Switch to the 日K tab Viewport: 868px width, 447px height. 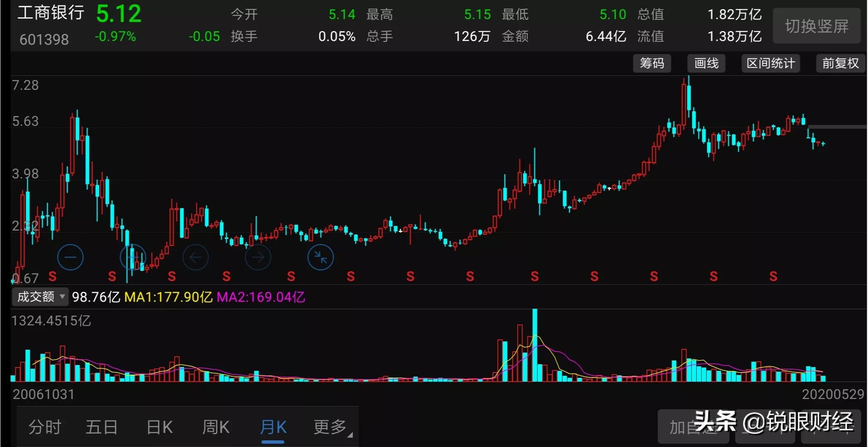coord(160,427)
